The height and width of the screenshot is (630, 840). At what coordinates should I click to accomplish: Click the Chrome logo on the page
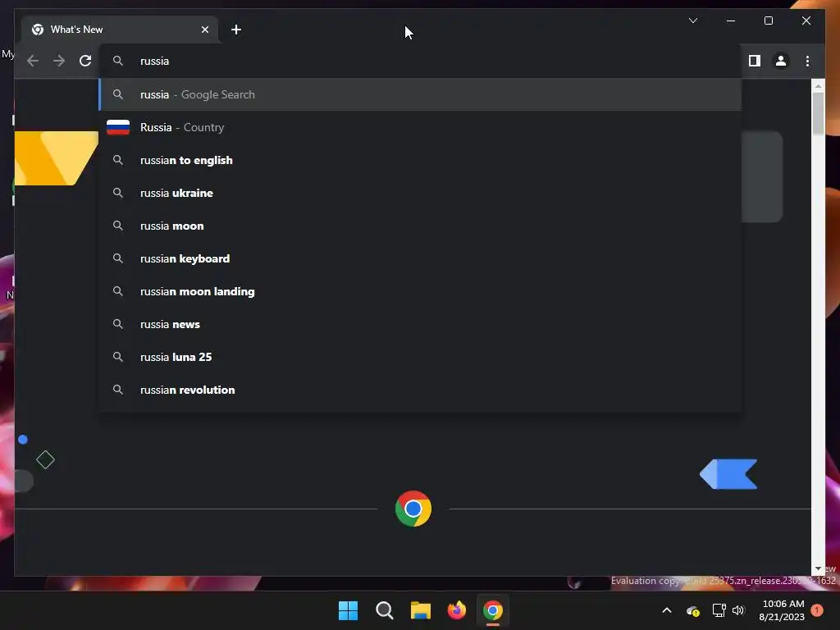(x=413, y=509)
